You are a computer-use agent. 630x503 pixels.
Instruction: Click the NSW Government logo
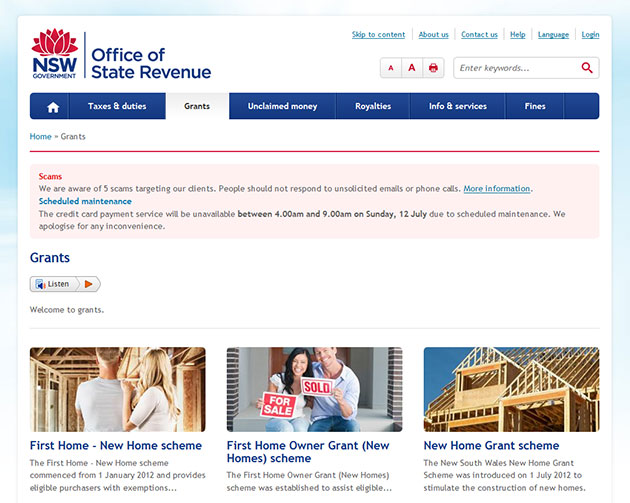[x=54, y=54]
